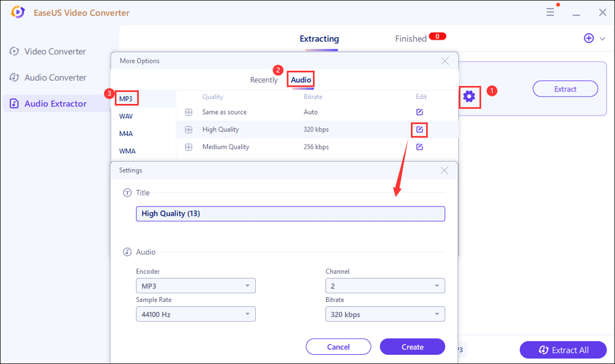
Task: Click the Extract All button
Action: [x=563, y=350]
